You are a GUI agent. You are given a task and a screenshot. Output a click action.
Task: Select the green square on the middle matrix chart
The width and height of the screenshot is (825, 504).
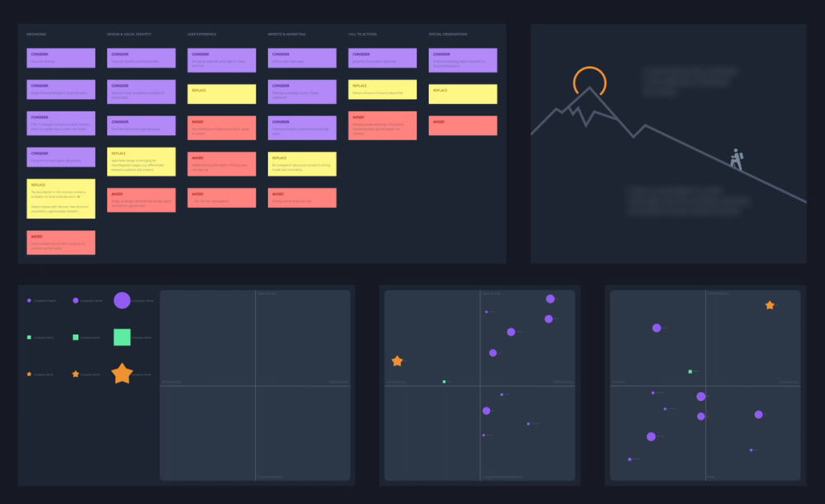tap(444, 381)
